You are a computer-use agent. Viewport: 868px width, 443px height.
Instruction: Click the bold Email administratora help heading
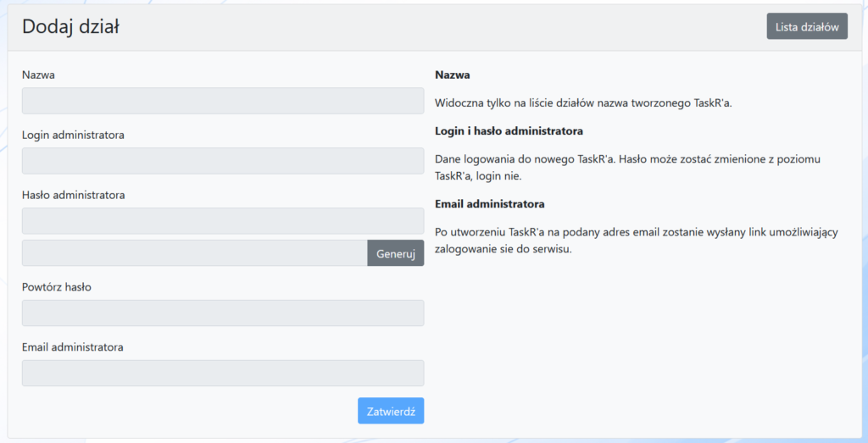(x=489, y=204)
